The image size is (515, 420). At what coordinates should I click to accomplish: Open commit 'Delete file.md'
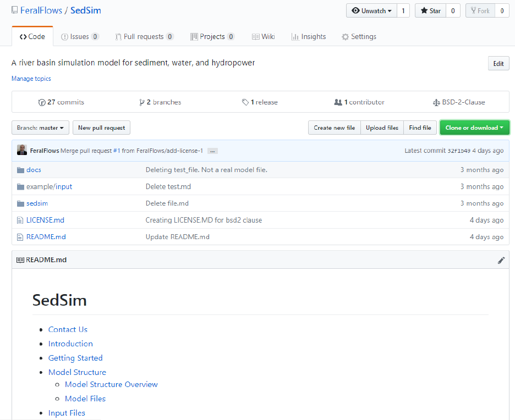click(x=167, y=203)
